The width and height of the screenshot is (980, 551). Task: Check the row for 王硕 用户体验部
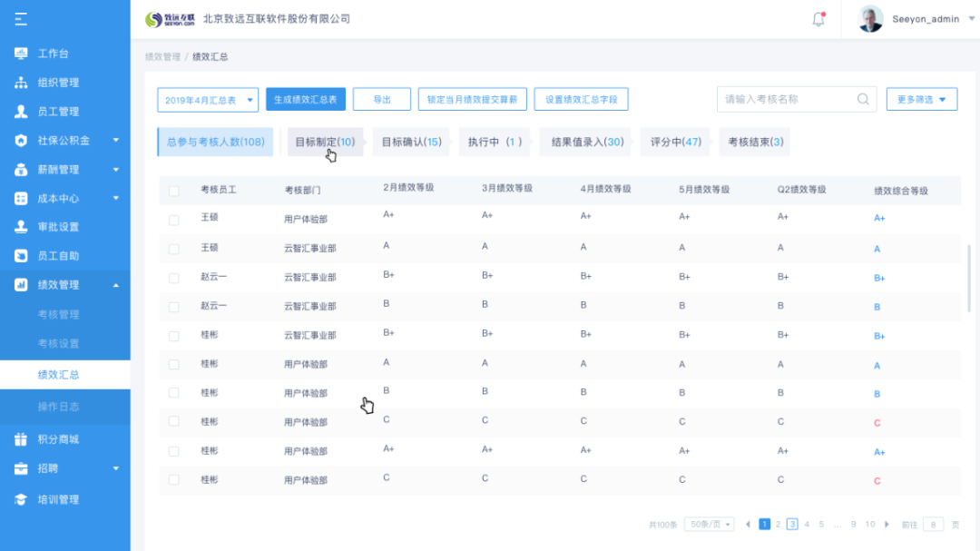click(x=173, y=220)
